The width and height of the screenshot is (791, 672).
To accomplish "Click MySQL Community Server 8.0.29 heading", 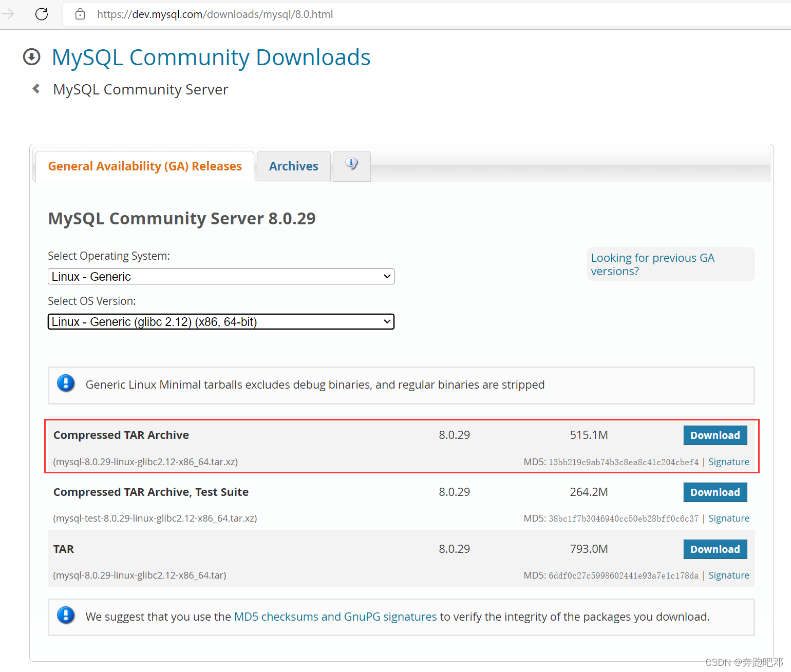I will 182,218.
